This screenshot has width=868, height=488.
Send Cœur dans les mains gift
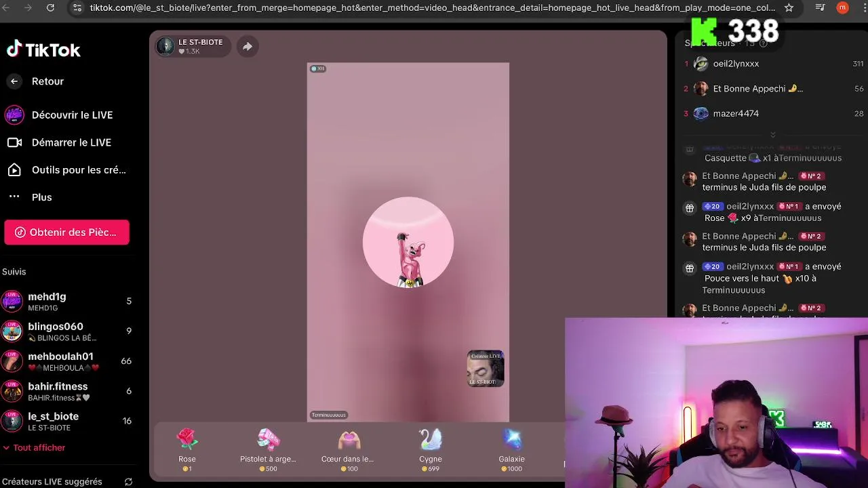click(x=349, y=450)
